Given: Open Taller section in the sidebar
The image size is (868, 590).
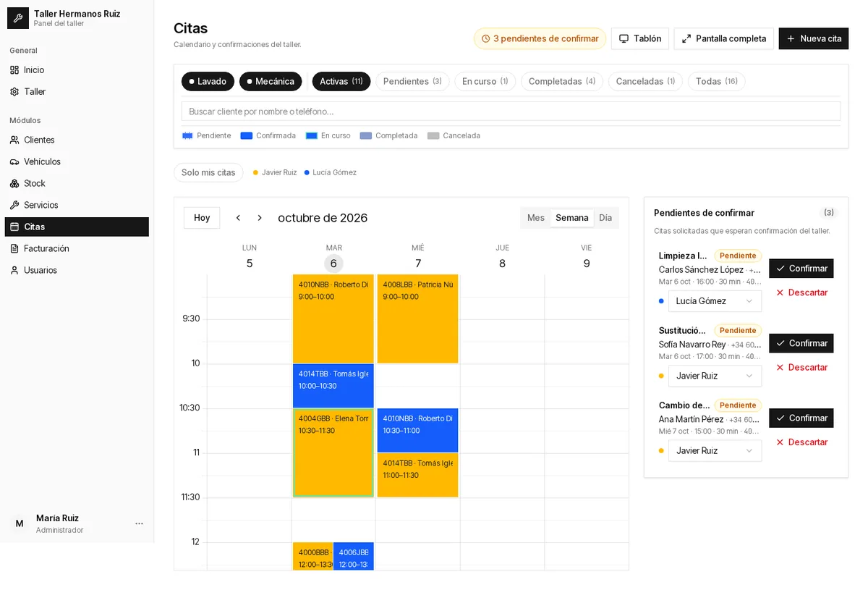Looking at the screenshot, I should click(x=77, y=92).
